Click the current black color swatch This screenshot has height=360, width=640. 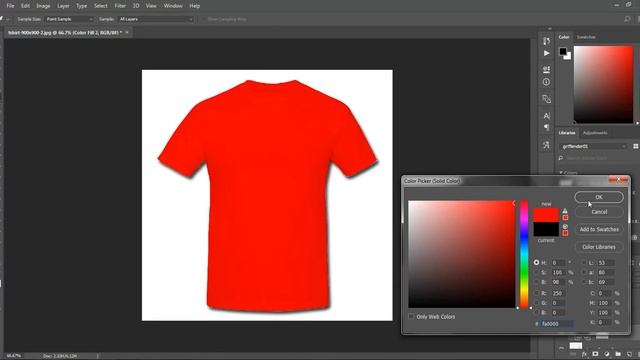coord(546,229)
